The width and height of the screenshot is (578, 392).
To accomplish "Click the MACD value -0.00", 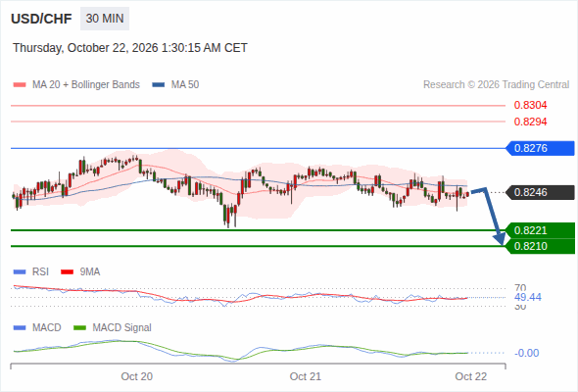I will point(527,353).
